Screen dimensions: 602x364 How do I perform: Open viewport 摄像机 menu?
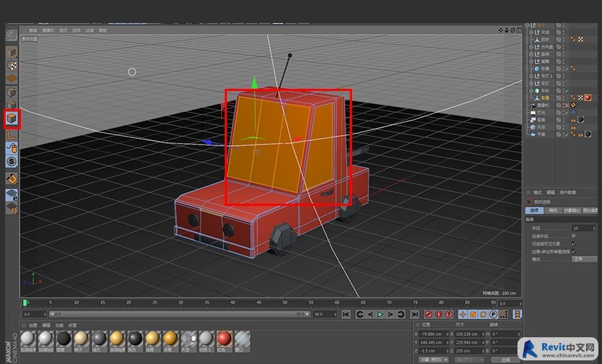(48, 30)
